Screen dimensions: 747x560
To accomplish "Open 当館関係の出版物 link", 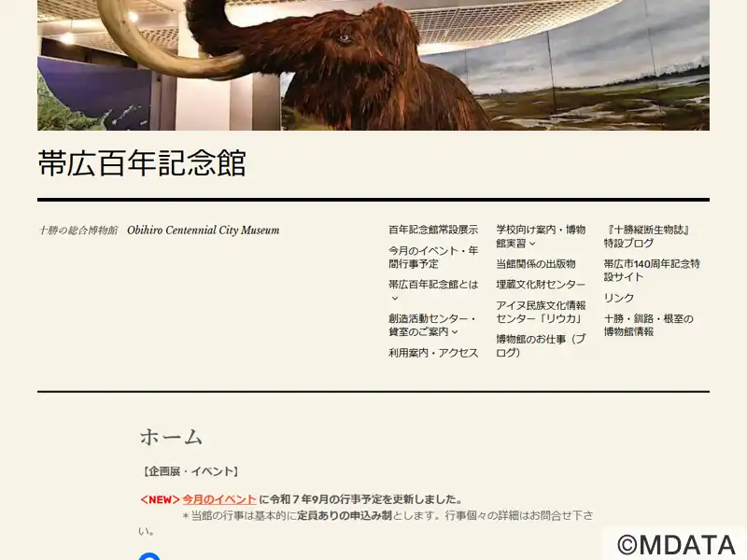I will tap(535, 264).
